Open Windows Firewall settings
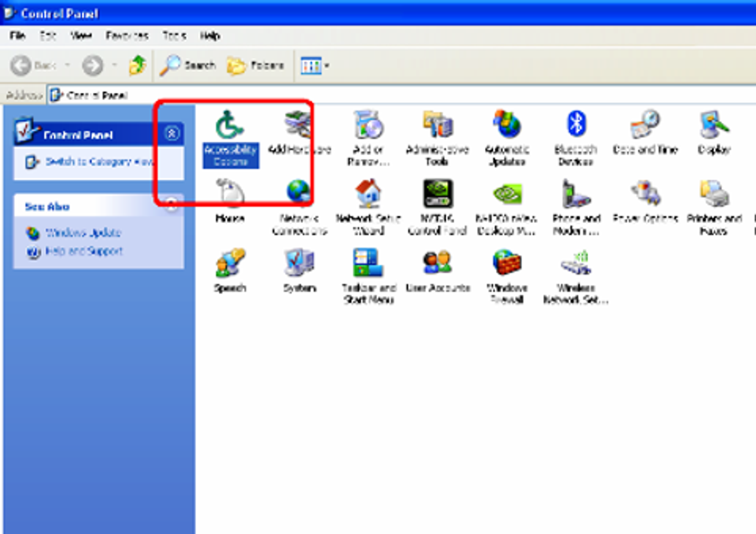This screenshot has width=756, height=534. (x=507, y=264)
